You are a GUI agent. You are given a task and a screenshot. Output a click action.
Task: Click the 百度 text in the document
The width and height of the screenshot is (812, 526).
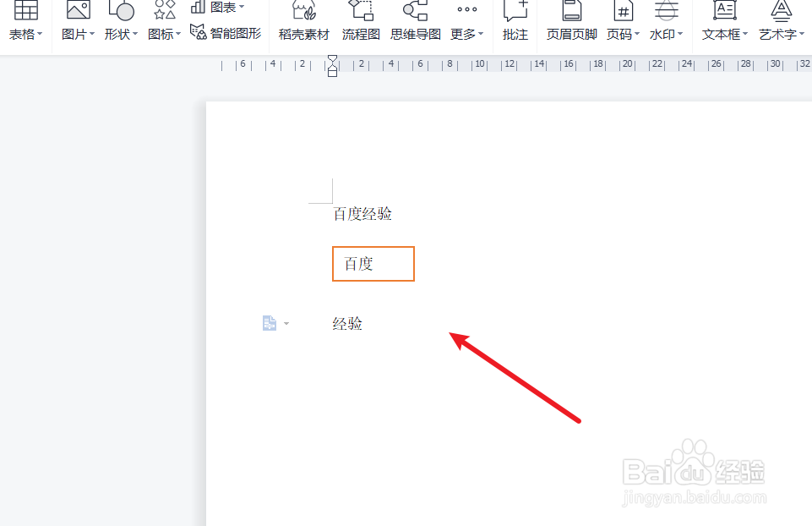[358, 264]
